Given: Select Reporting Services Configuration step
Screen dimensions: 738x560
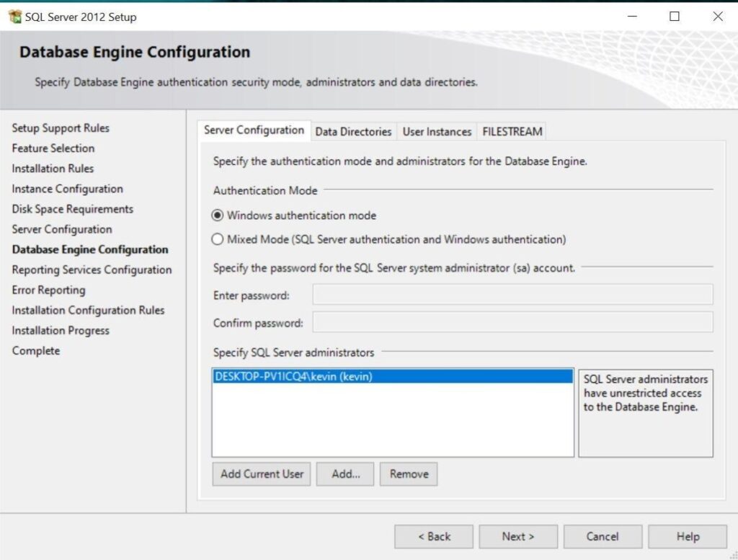Looking at the screenshot, I should point(92,270).
